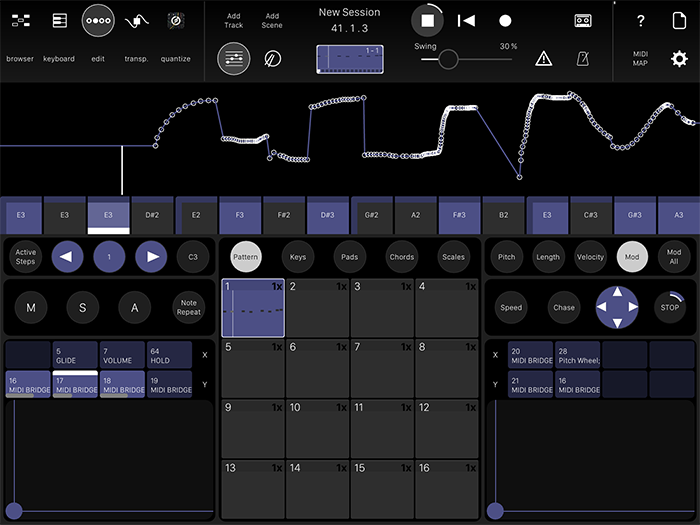Click the right XY pad handle
Image resolution: width=700 pixels, height=525 pixels.
pyautogui.click(x=495, y=511)
